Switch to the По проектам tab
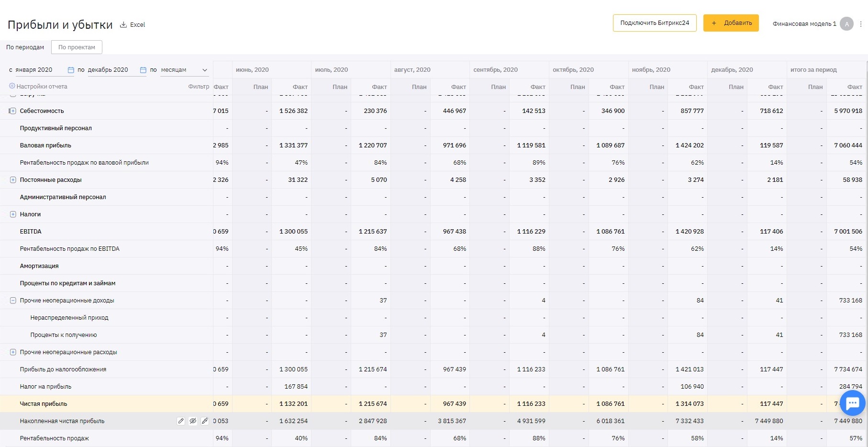The height and width of the screenshot is (447, 868). [77, 47]
